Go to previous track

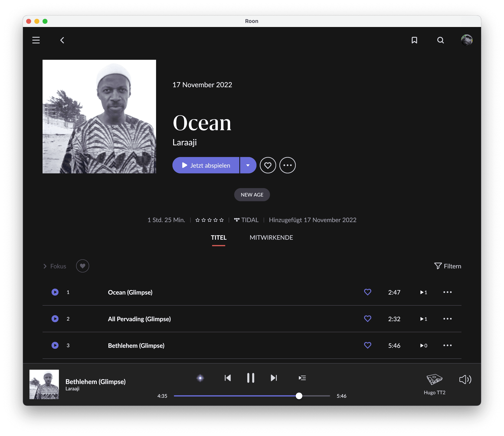[x=228, y=378]
